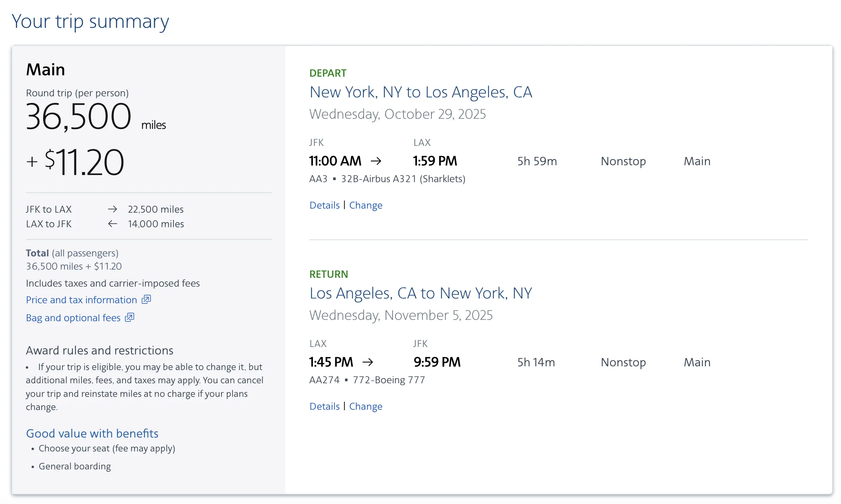Click Change for the return flight
Viewport: 841px width, 504px height.
pyautogui.click(x=366, y=406)
